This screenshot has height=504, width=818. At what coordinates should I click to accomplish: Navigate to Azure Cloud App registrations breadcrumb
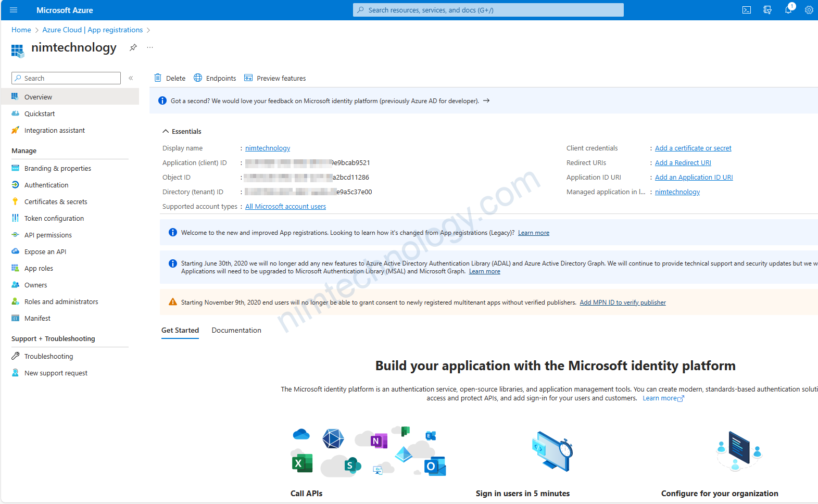92,30
